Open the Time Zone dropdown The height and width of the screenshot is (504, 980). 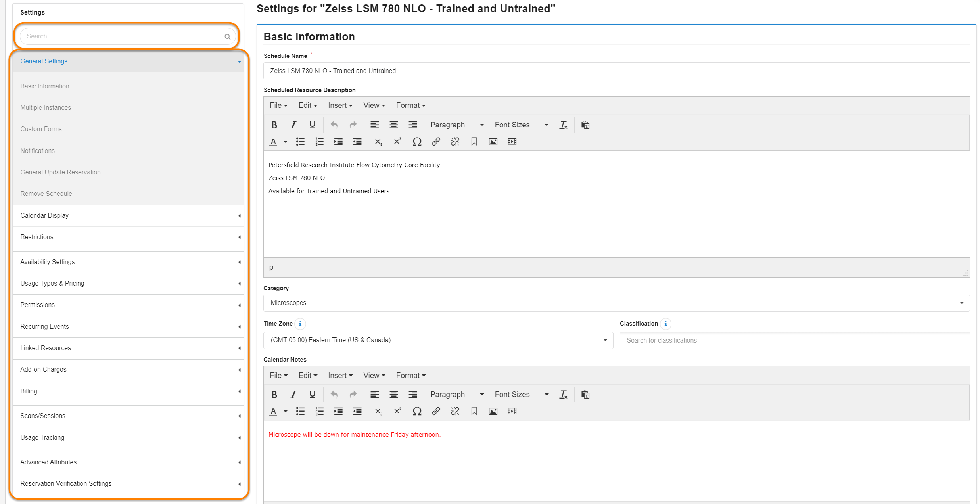coord(438,340)
